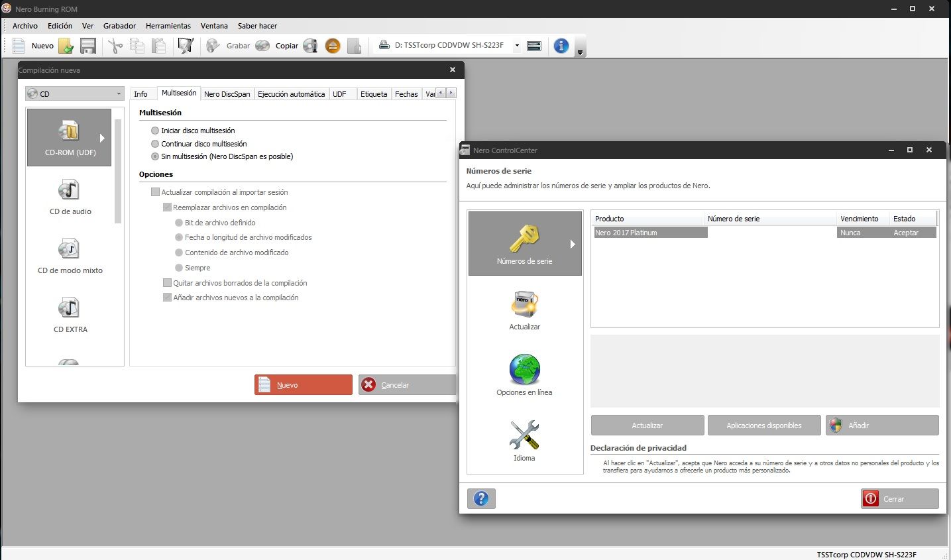The height and width of the screenshot is (560, 951).
Task: Switch to Ejecución automática tab
Action: click(292, 94)
